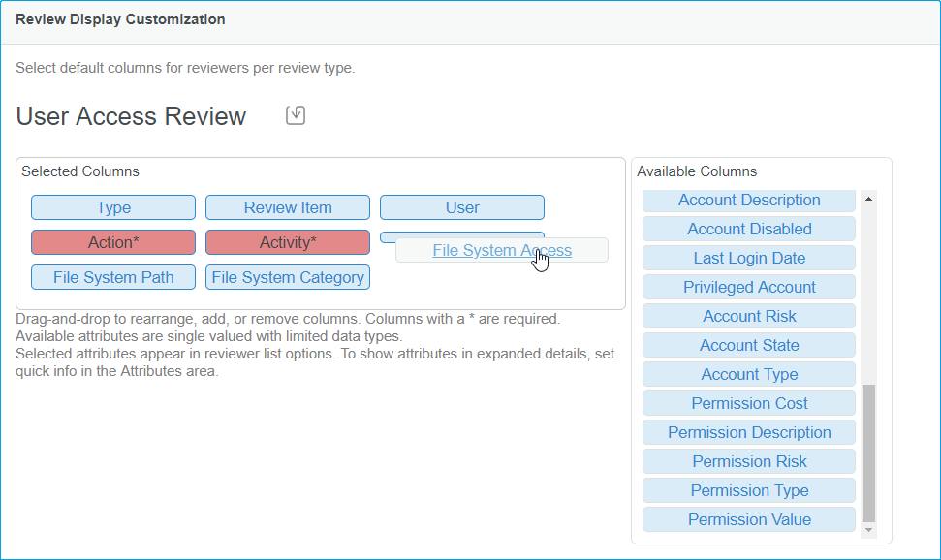Click the required Action* column
Viewport: 941px width, 560px height.
click(113, 242)
